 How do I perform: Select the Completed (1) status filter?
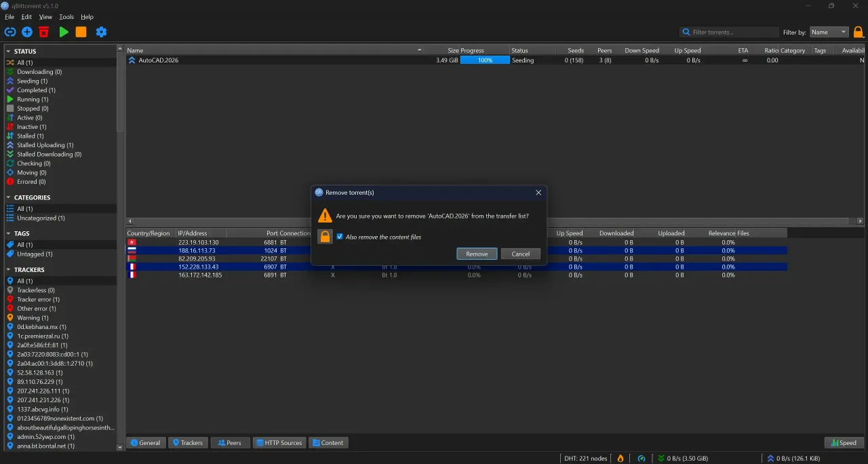tap(36, 90)
